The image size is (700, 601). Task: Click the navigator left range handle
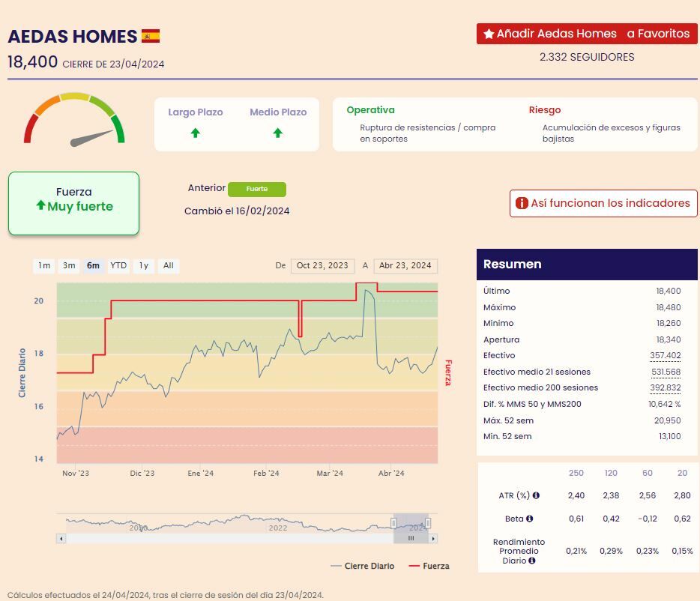tap(393, 523)
